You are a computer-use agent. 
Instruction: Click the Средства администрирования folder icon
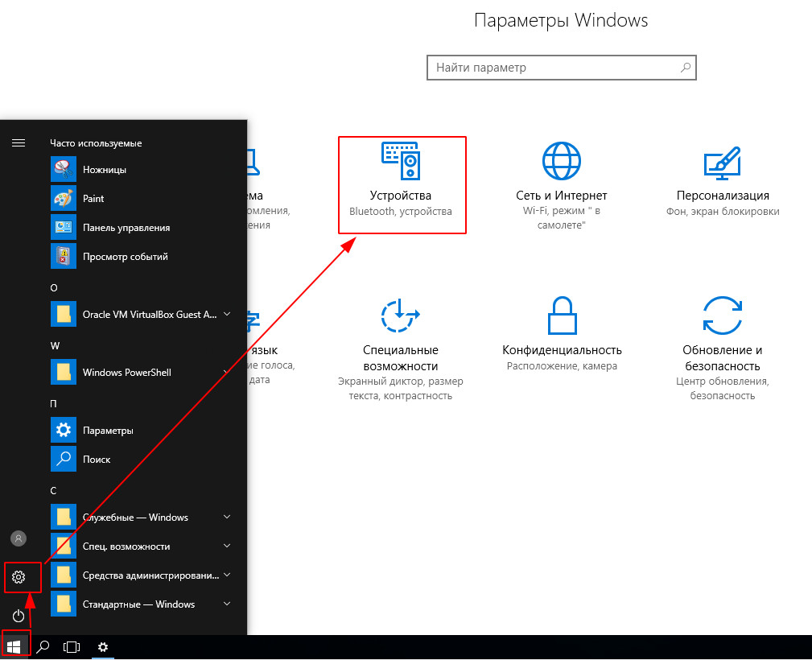tap(64, 575)
